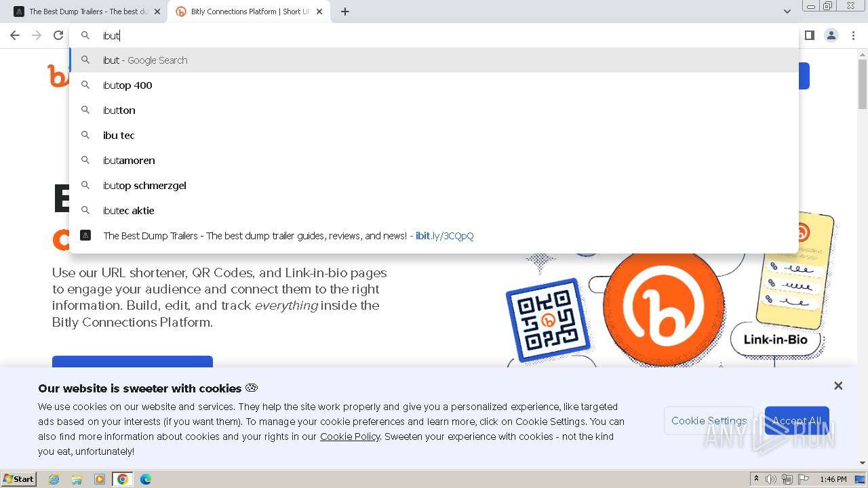Open a new browser tab
The height and width of the screenshot is (488, 868).
[x=345, y=12]
